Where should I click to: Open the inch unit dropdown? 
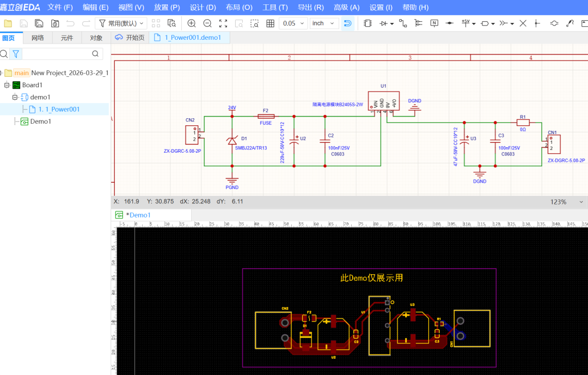pos(324,23)
